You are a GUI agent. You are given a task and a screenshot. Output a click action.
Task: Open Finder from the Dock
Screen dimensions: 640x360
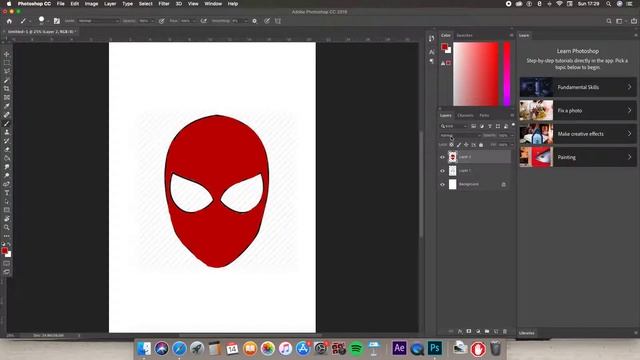point(144,349)
